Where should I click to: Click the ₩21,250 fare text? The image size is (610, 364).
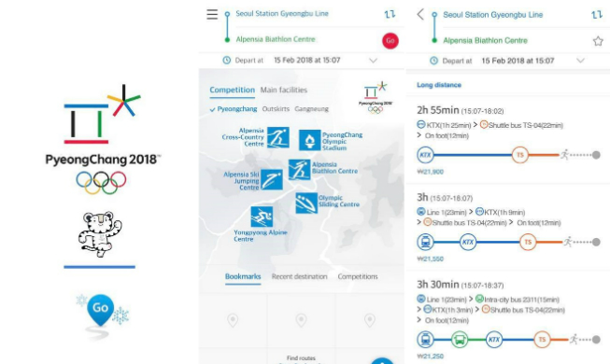click(x=431, y=356)
